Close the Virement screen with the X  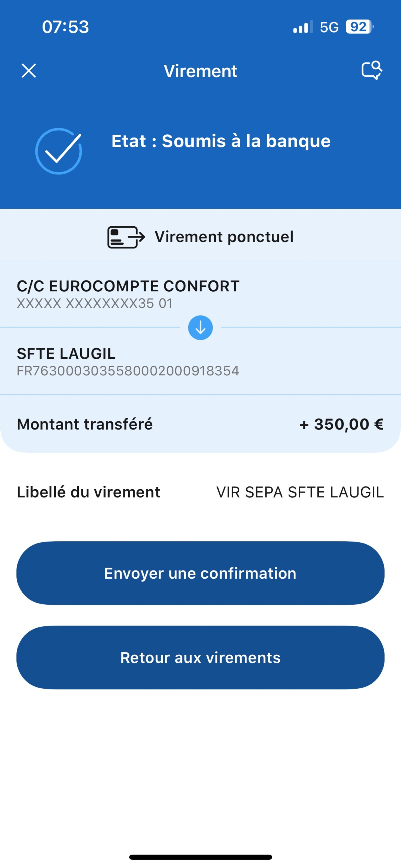29,71
